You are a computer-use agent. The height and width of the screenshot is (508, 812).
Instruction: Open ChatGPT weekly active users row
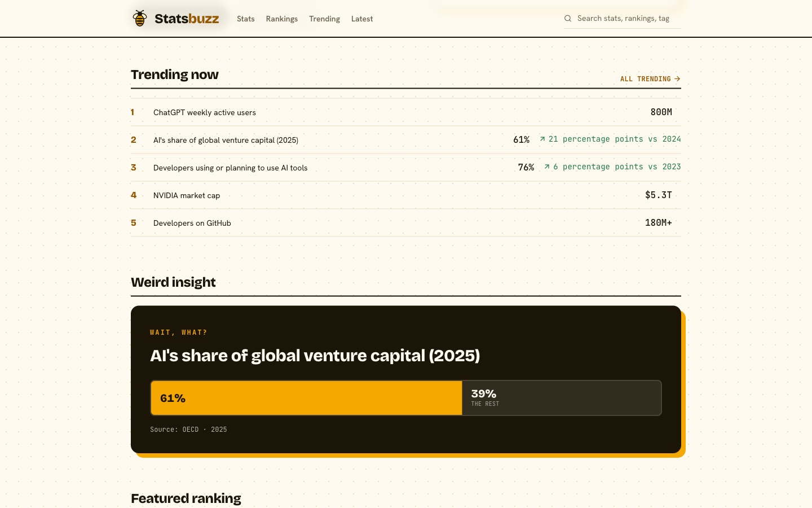(x=406, y=112)
